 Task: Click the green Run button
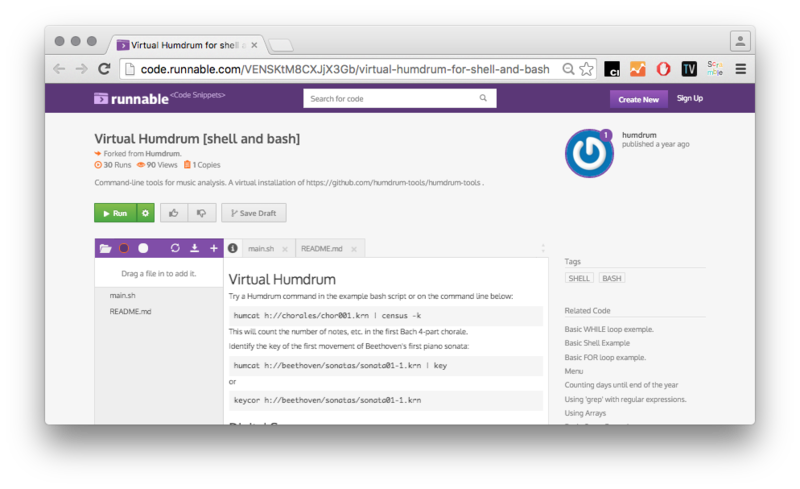115,213
